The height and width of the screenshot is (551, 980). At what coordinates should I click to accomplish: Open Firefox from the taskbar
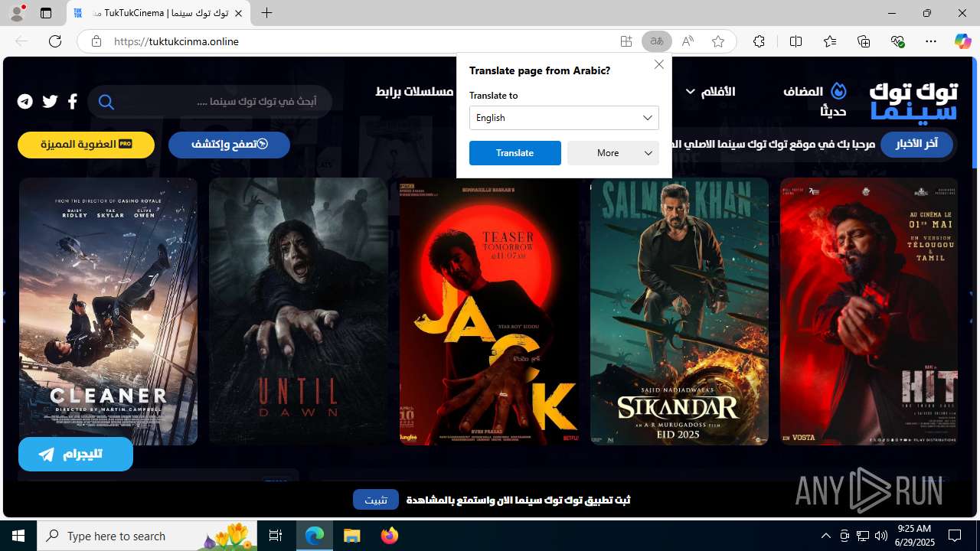[x=390, y=536]
